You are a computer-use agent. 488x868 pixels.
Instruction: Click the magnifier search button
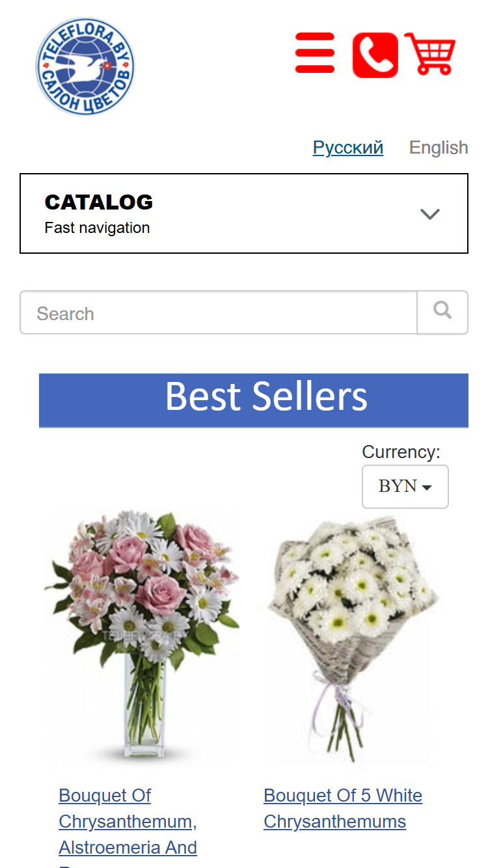(x=442, y=312)
